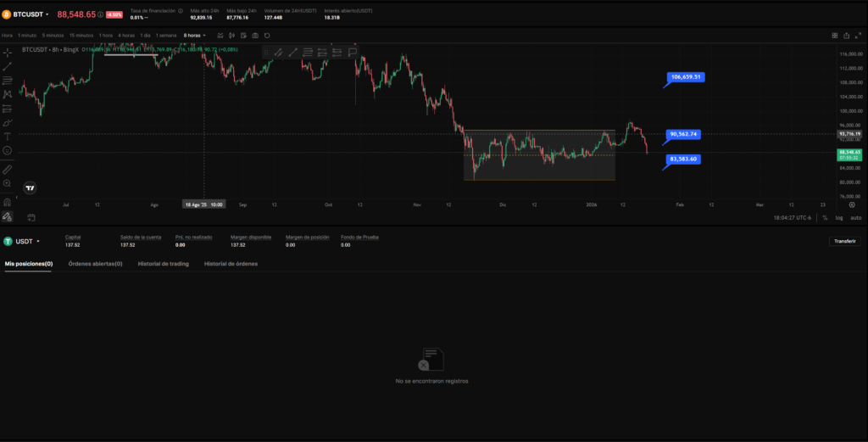Screen dimensions: 868x442
Task: Select the 4 horas timeframe
Action: tap(126, 36)
